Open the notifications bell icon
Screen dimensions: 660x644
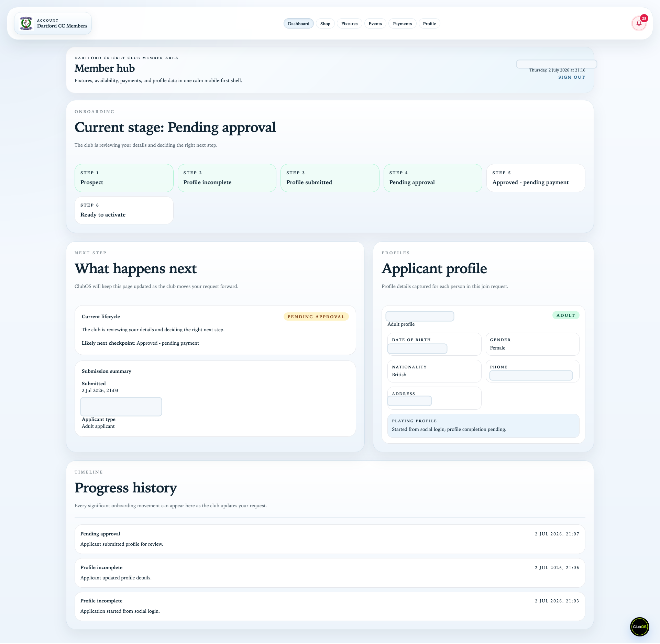click(x=639, y=23)
